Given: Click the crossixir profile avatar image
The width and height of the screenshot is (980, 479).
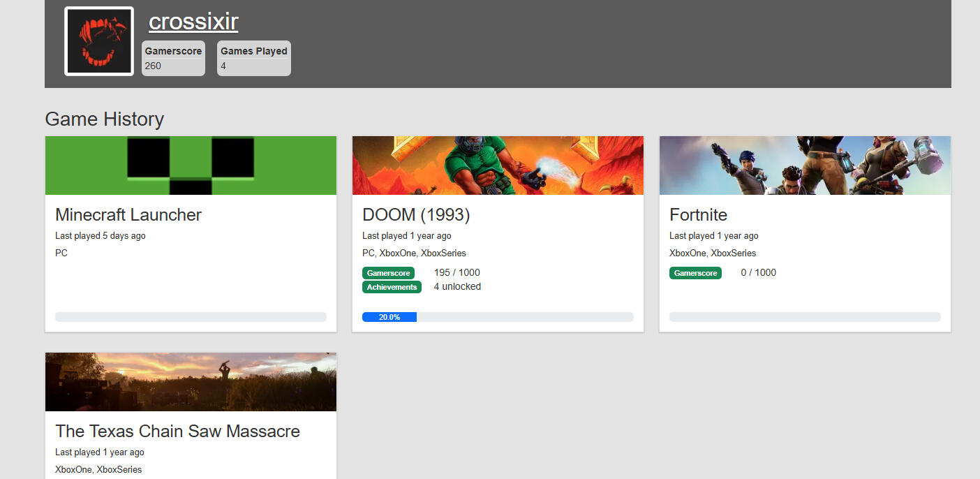Looking at the screenshot, I should pos(99,41).
